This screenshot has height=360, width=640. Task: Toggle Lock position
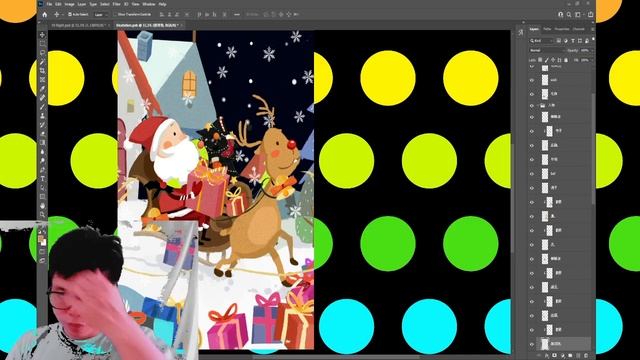pos(553,60)
